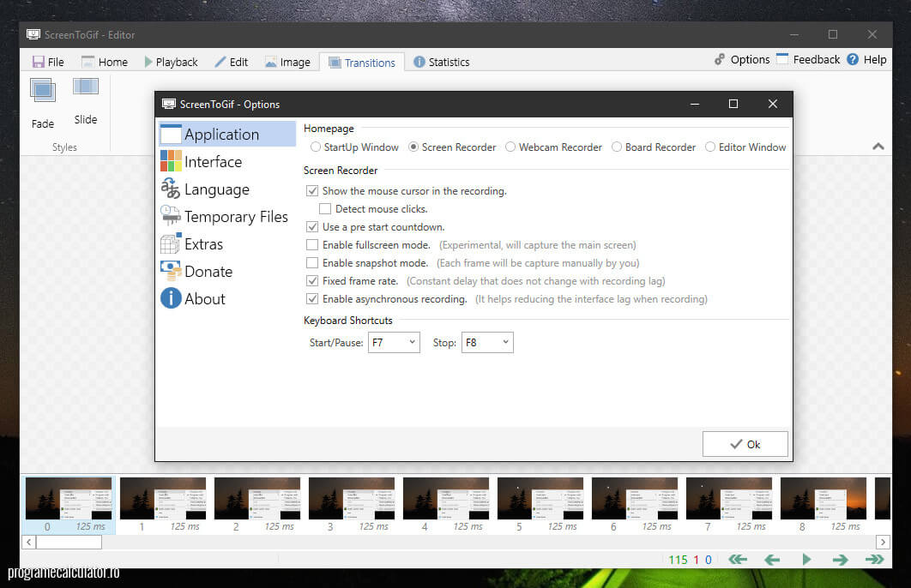Go to next frame arrow
Image resolution: width=911 pixels, height=588 pixels.
(840, 560)
